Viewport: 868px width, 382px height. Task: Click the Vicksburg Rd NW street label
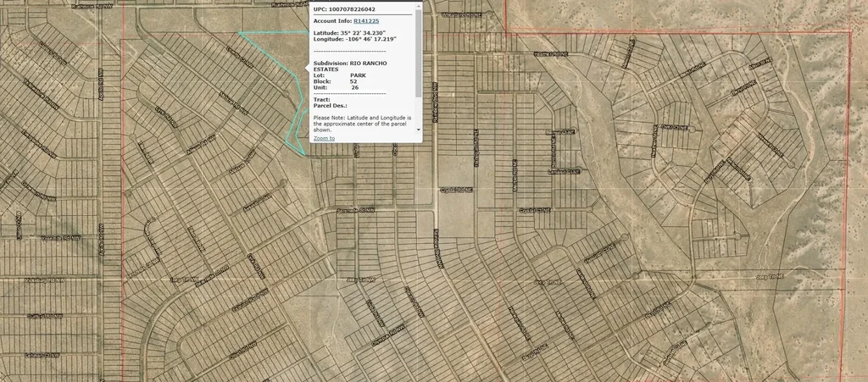[x=44, y=279]
